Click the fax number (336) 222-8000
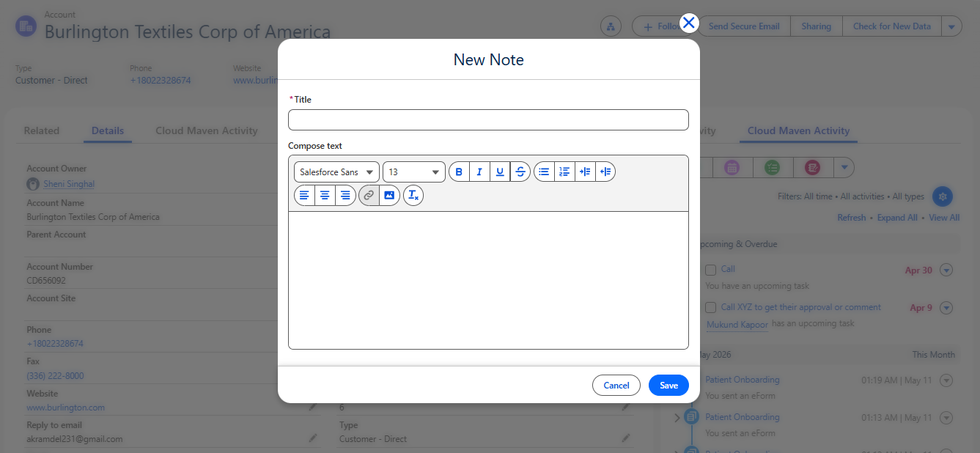980x453 pixels. click(x=55, y=375)
